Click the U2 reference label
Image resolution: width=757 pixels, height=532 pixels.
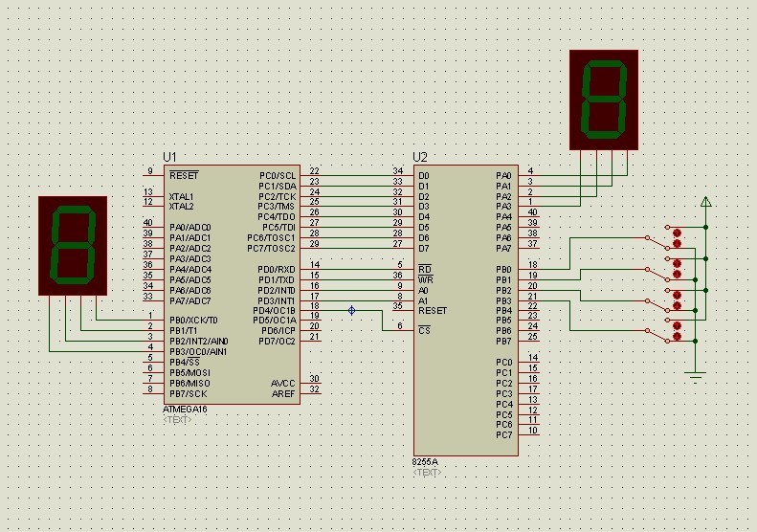(420, 156)
